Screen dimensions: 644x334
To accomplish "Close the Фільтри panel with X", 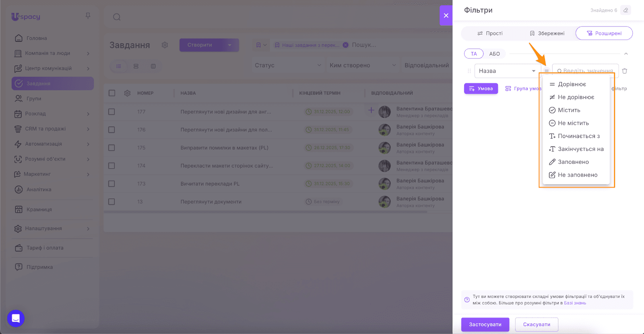I will 446,16.
